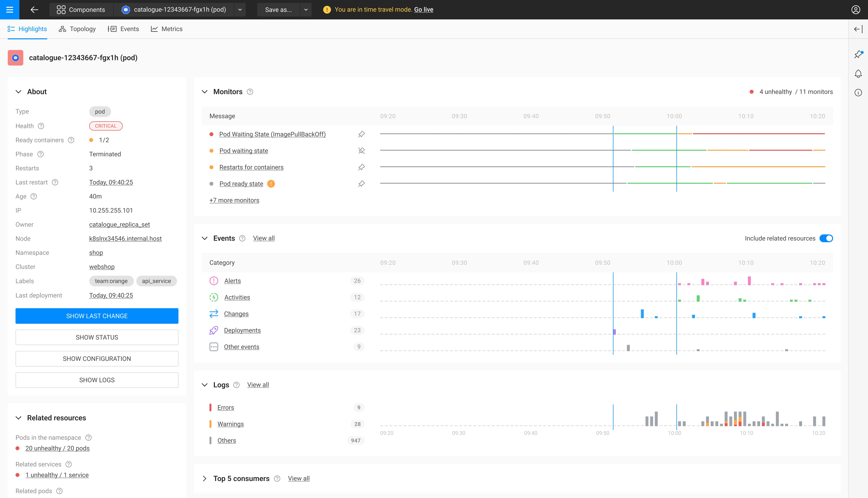Screen dimensions: 868x498
Task: Click SHOW LOGS button
Action: click(x=97, y=380)
